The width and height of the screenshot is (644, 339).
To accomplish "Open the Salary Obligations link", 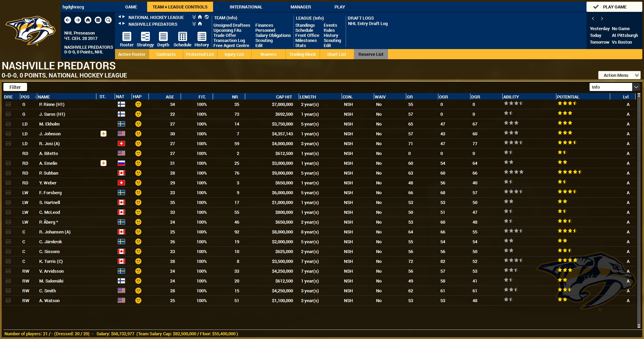I will click(273, 36).
